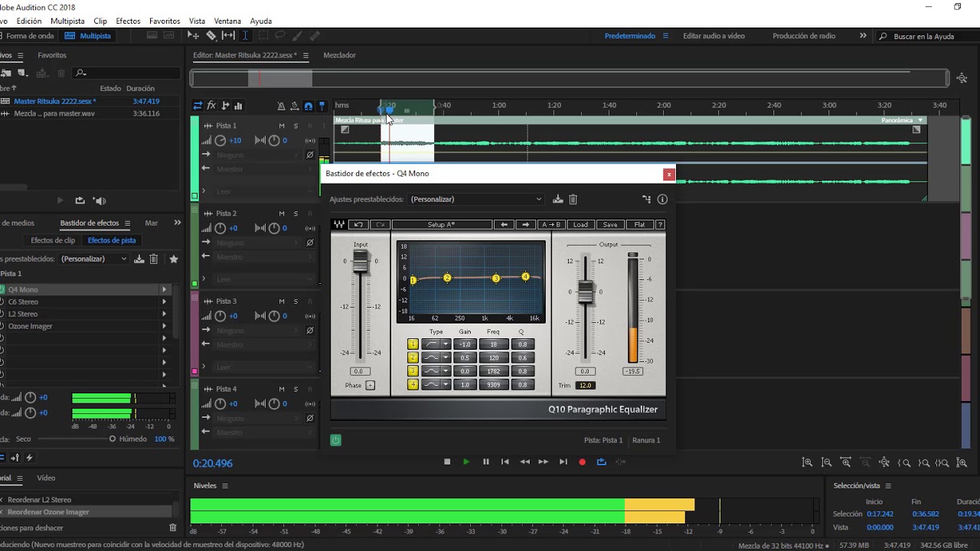Open the workspace overflow chevron next to Producción de radio
The width and height of the screenshot is (980, 551).
pyautogui.click(x=863, y=35)
